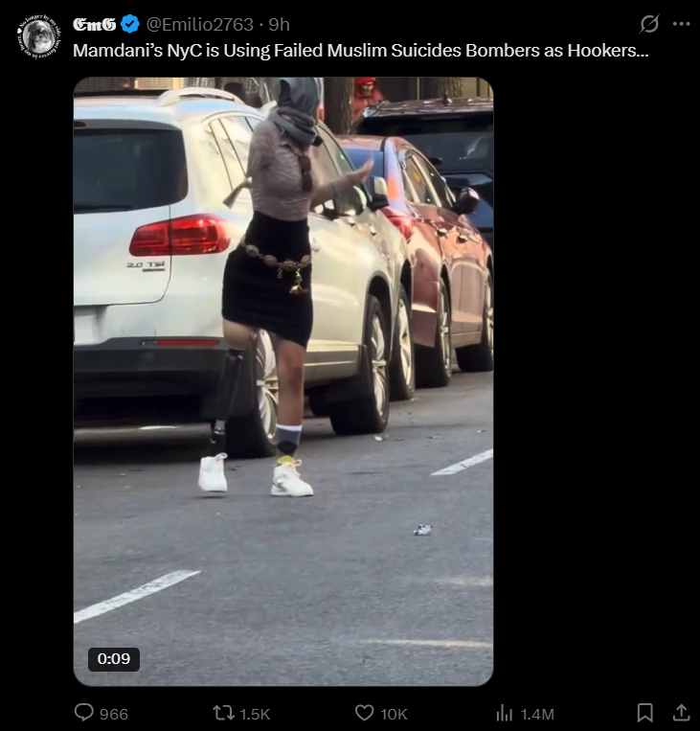700x731 pixels.
Task: Click the reply speech-bubble icon
Action: (84, 713)
